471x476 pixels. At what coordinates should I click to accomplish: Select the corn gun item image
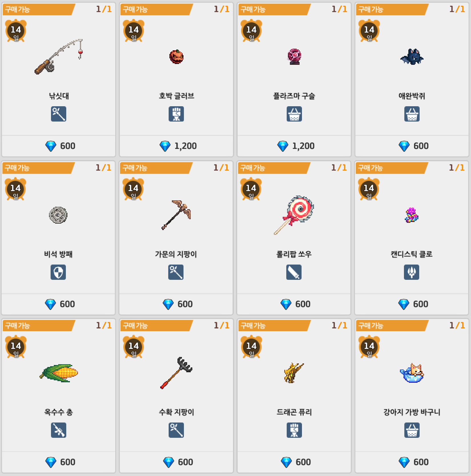[x=59, y=373]
